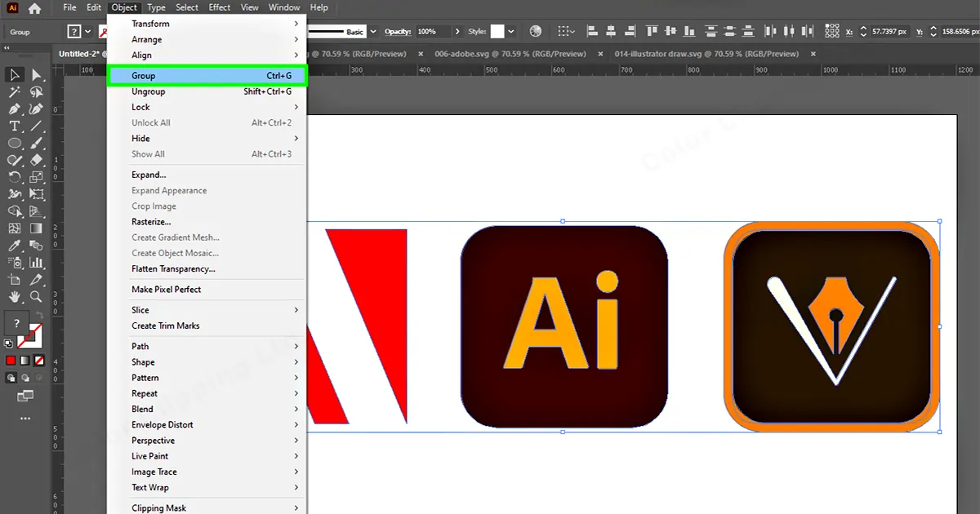Open the Basic brush definition dropdown

[x=373, y=31]
